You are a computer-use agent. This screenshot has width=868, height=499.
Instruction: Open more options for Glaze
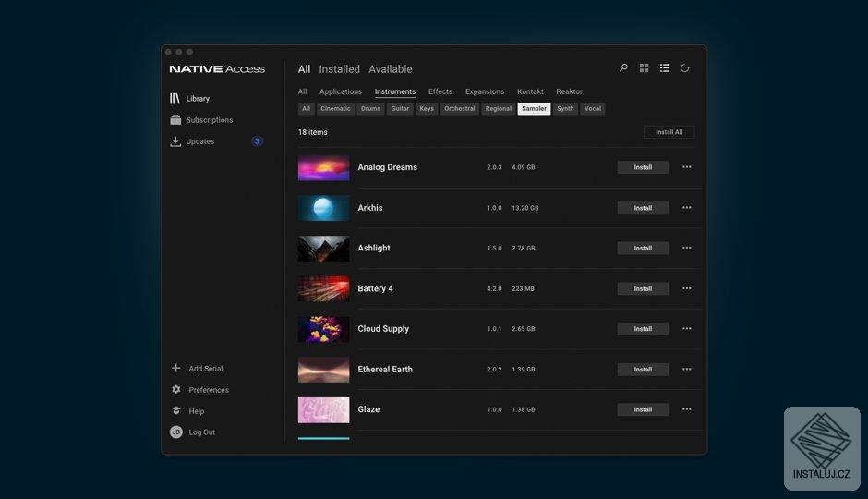686,409
